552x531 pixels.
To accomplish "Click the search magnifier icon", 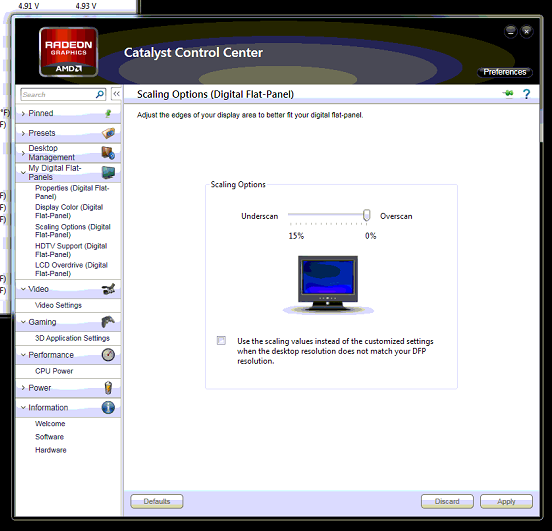I will pyautogui.click(x=100, y=94).
